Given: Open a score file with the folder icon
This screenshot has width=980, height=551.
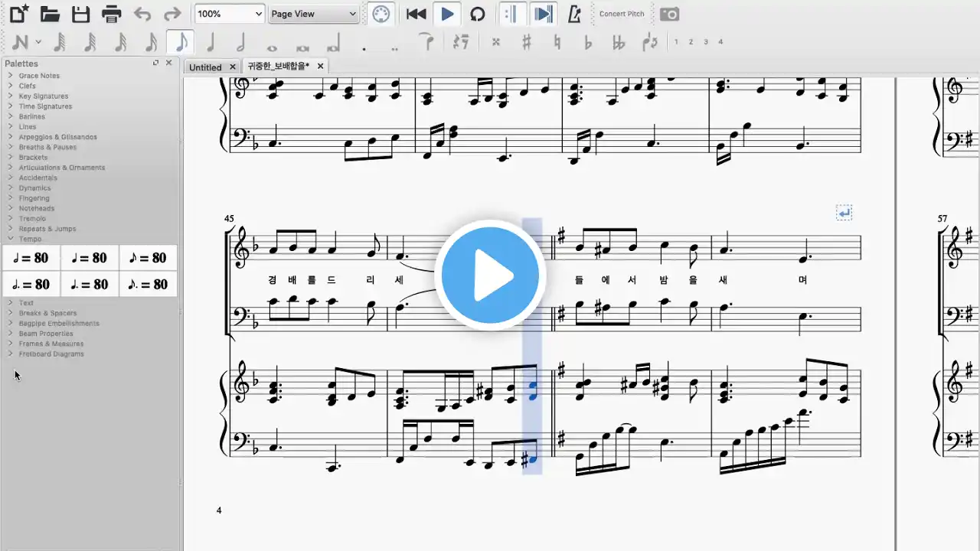Looking at the screenshot, I should point(51,13).
